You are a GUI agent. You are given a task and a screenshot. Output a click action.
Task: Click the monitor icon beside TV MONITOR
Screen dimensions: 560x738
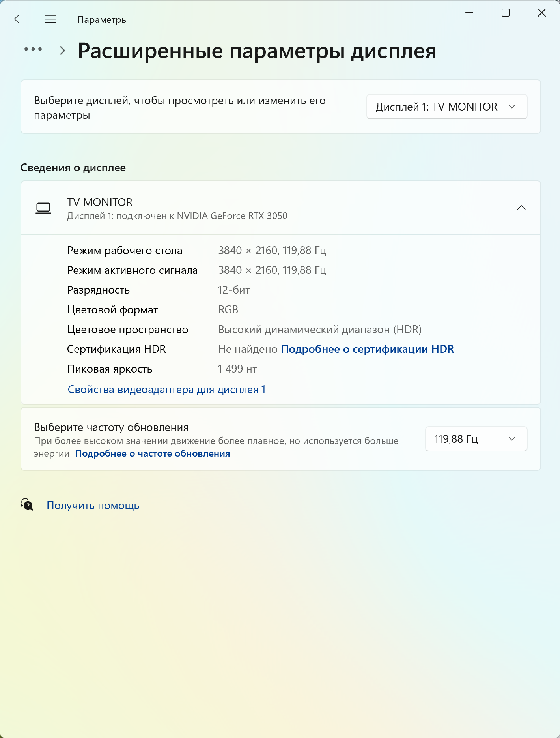pyautogui.click(x=43, y=208)
